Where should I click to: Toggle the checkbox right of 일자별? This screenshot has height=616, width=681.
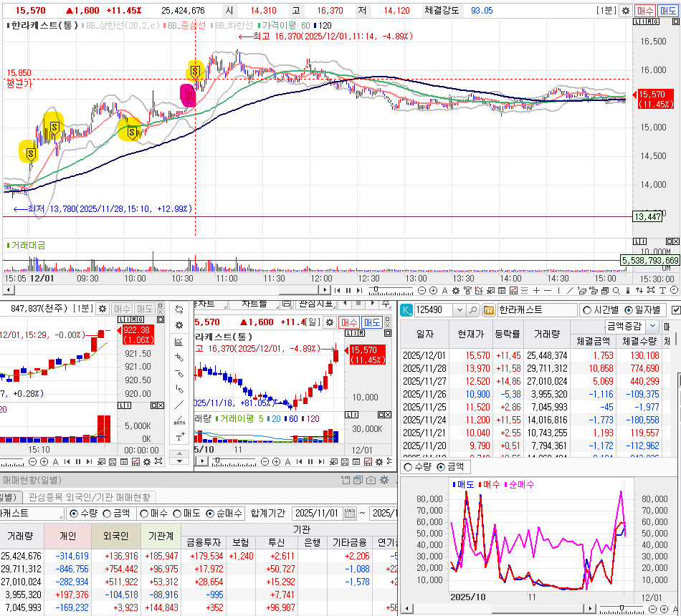(x=676, y=310)
